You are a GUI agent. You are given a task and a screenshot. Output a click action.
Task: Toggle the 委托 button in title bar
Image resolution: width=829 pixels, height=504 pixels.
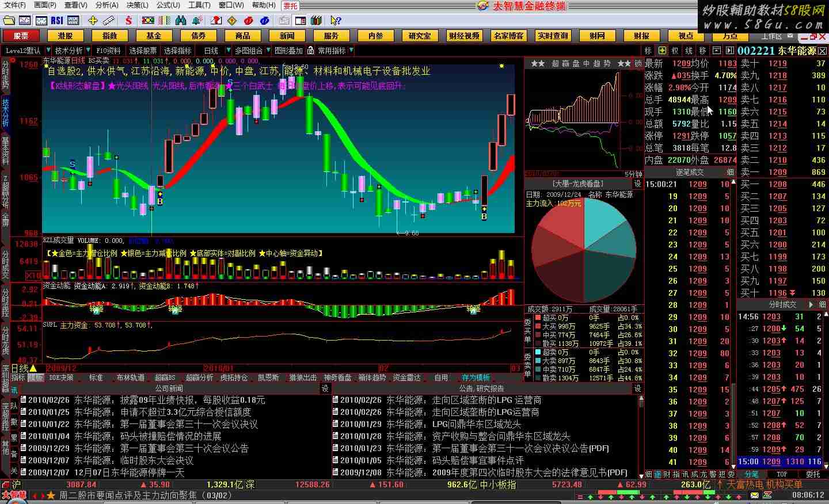(x=290, y=5)
